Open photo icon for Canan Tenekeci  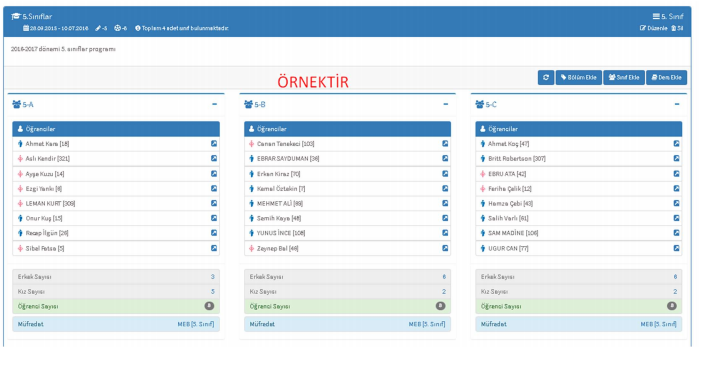(x=445, y=144)
